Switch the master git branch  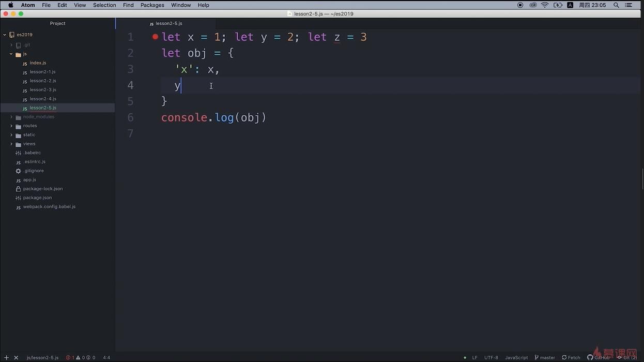545,357
